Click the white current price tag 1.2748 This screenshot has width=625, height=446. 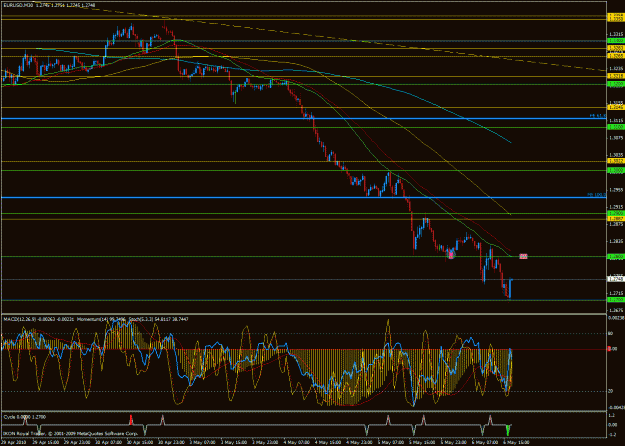coord(616,279)
